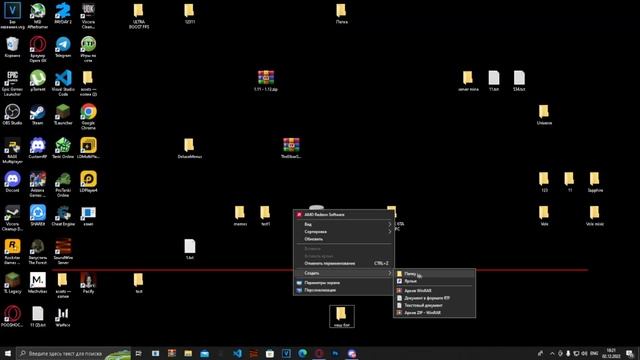This screenshot has height=360, width=640.
Task: Open File Explorer from taskbar
Action: pos(188,353)
